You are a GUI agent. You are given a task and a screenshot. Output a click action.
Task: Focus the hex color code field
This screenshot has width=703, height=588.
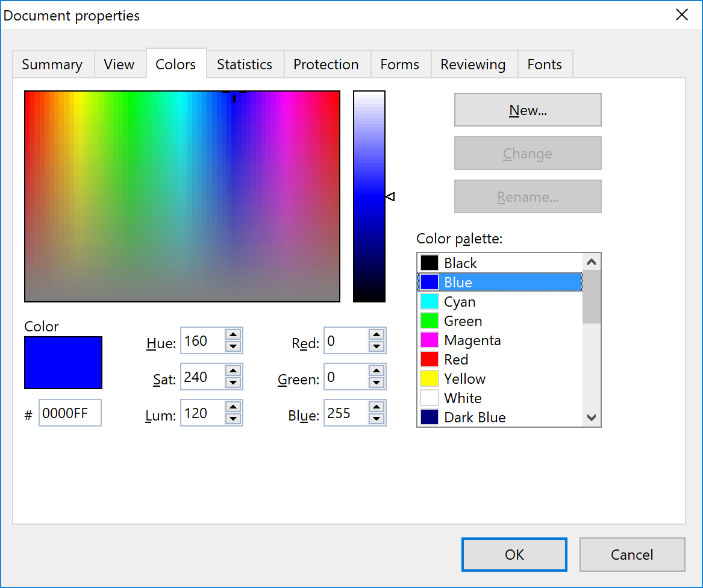point(70,413)
